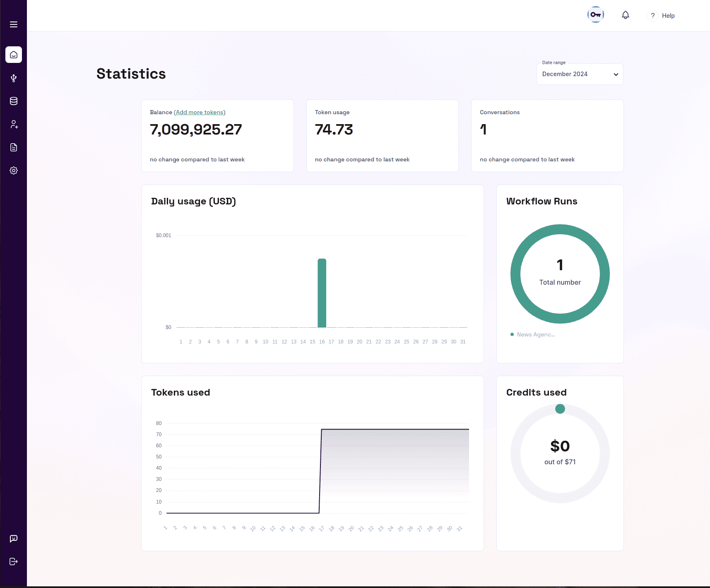Expand the Date range dropdown
Viewport: 710px width, 588px height.
pos(579,74)
